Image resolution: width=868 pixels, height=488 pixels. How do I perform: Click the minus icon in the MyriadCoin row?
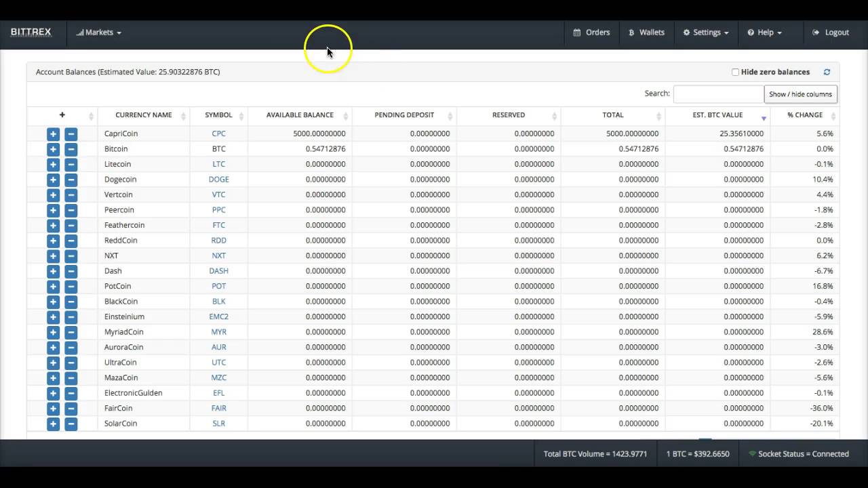pos(71,332)
